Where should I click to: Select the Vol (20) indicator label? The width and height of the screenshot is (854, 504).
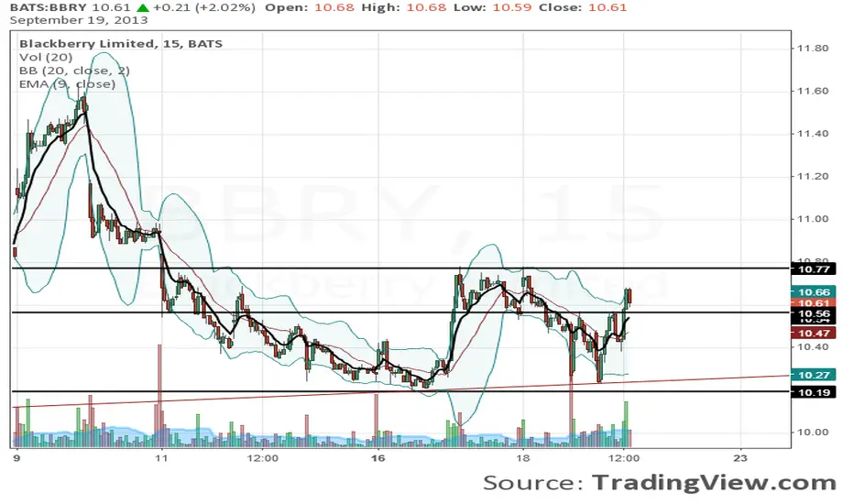click(x=46, y=57)
